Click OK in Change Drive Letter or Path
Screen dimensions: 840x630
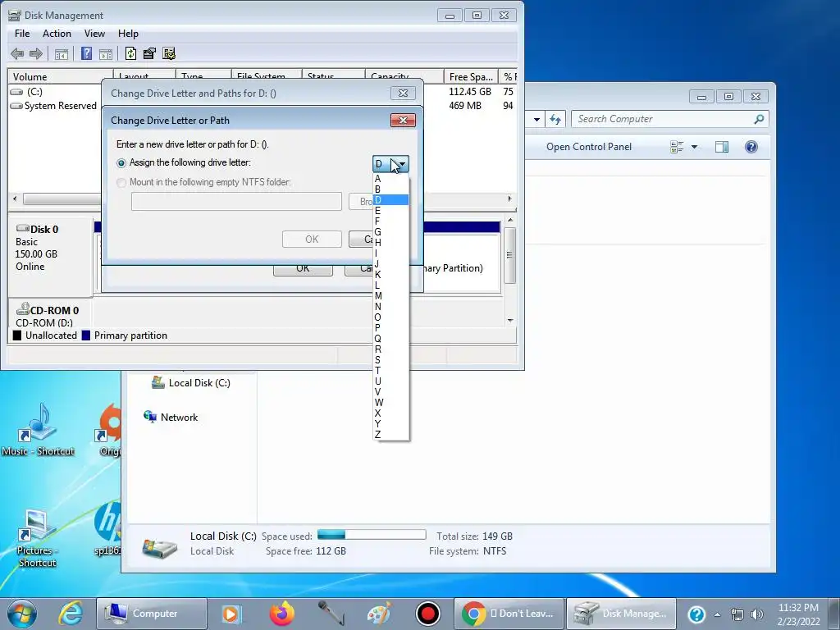coord(312,239)
